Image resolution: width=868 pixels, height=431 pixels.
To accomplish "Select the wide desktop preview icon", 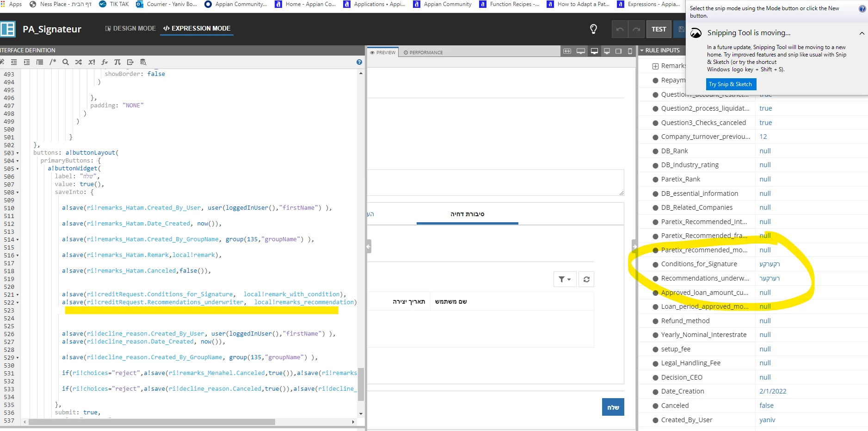I will coord(581,51).
